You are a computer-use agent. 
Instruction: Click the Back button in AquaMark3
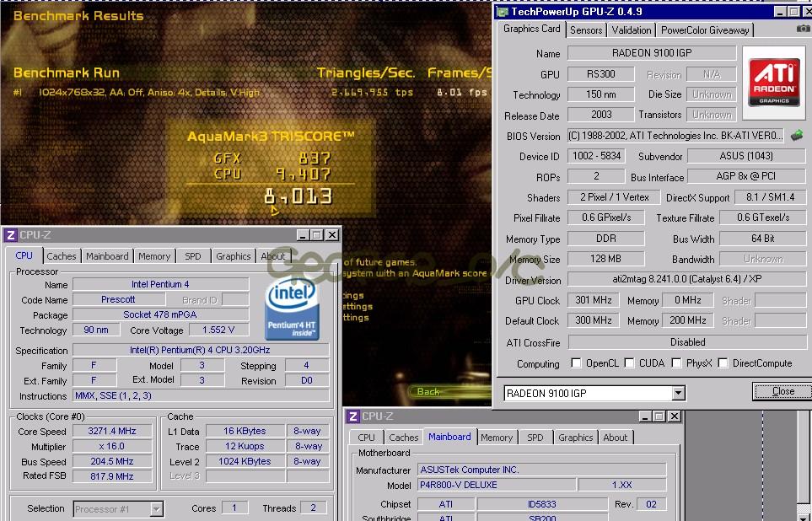click(x=428, y=391)
